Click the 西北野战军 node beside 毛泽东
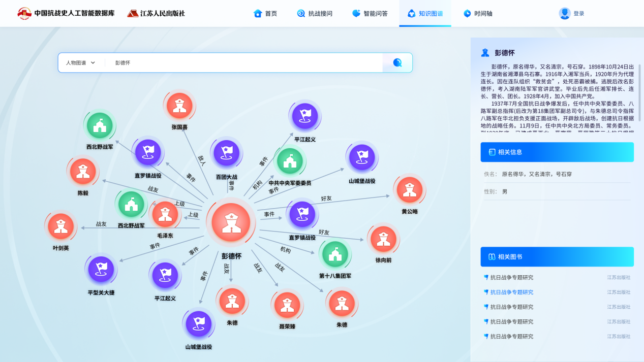The height and width of the screenshot is (362, 644). (x=131, y=204)
